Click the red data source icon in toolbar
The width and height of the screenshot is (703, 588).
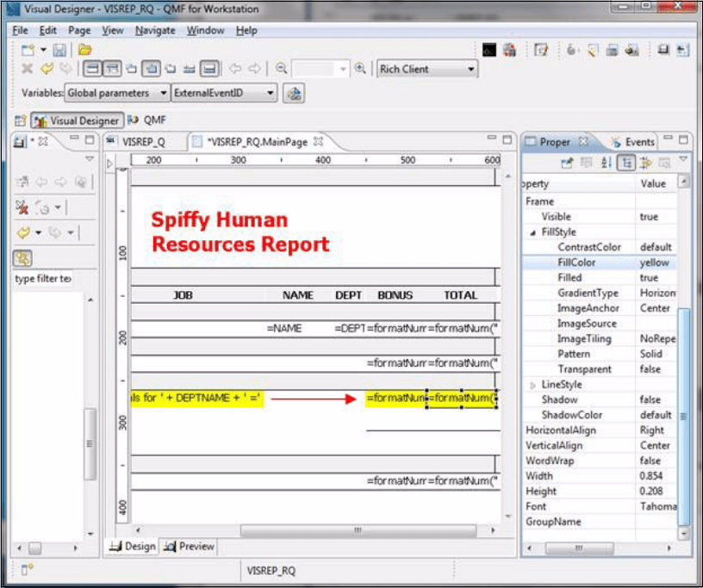coord(509,50)
